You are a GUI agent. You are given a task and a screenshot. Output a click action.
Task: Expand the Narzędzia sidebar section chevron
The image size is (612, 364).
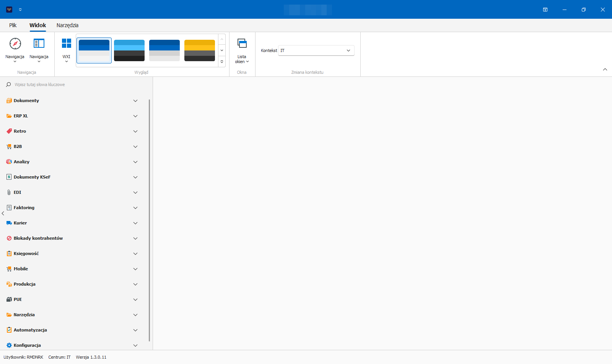coord(135,315)
